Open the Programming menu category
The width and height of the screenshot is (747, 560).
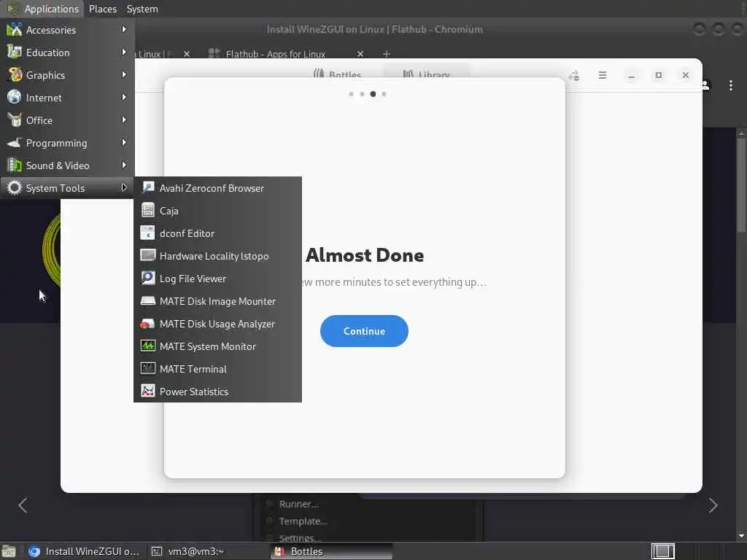[x=67, y=143]
